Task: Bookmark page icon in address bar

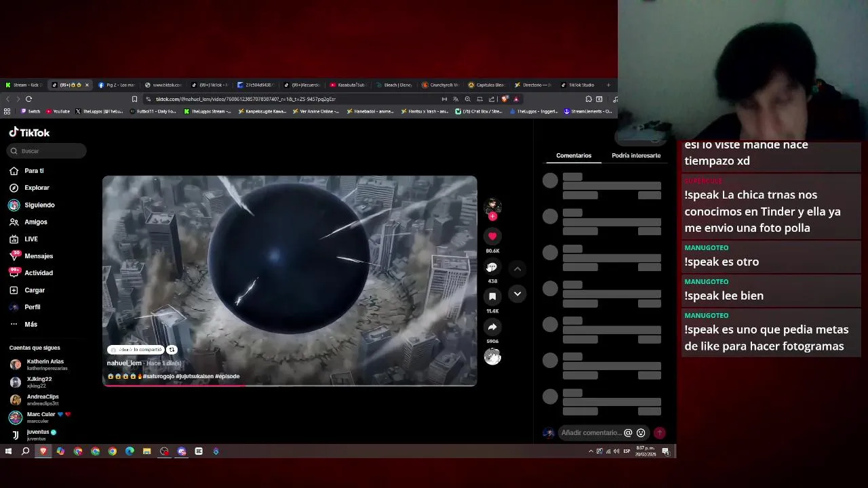Action: pos(134,99)
